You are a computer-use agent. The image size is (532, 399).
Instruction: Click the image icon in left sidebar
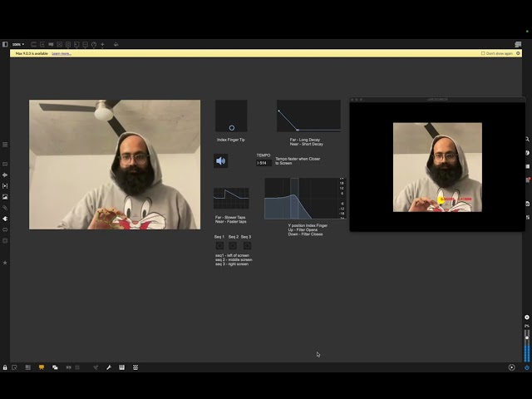point(5,197)
